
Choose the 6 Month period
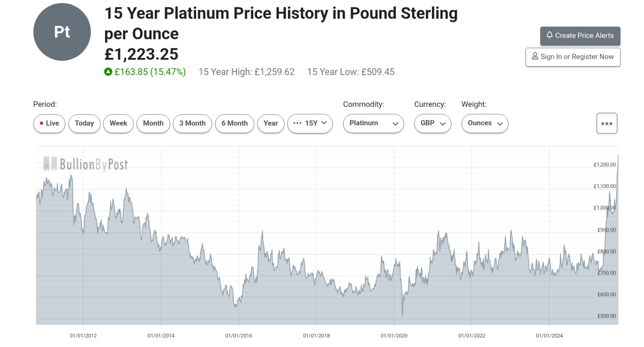(234, 123)
